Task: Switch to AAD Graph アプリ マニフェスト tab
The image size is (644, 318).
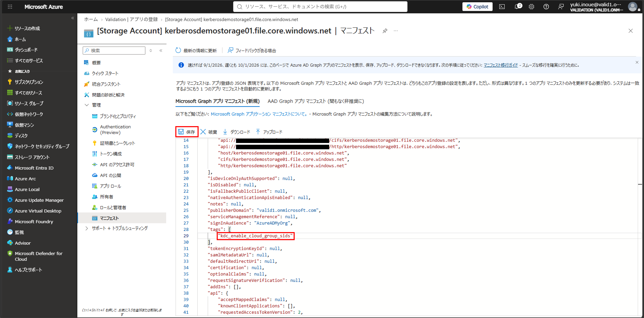Action: point(316,101)
